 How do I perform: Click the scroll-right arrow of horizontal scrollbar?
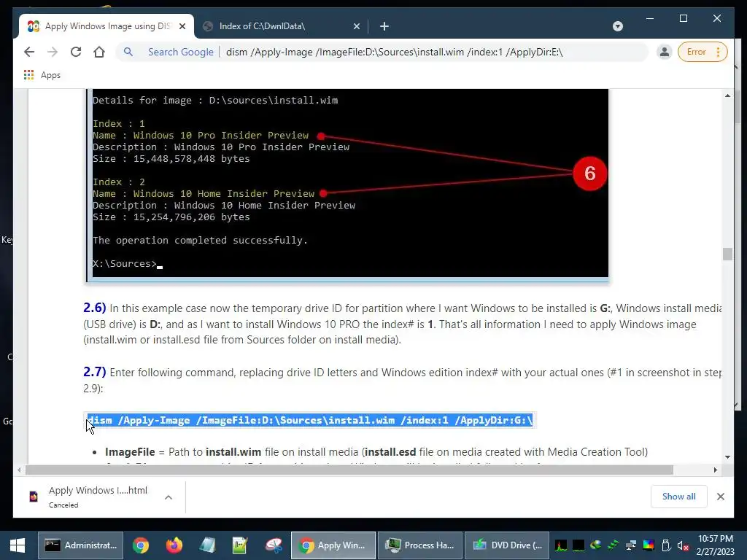[715, 470]
